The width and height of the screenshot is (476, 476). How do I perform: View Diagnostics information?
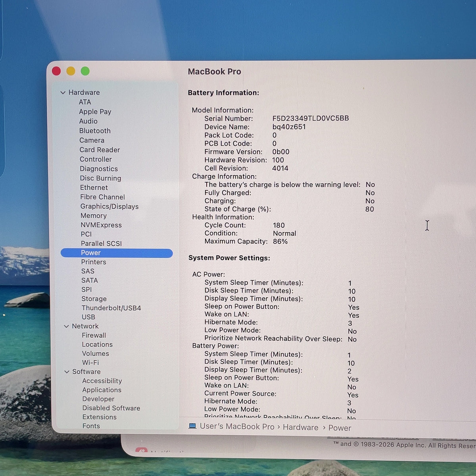coord(99,169)
